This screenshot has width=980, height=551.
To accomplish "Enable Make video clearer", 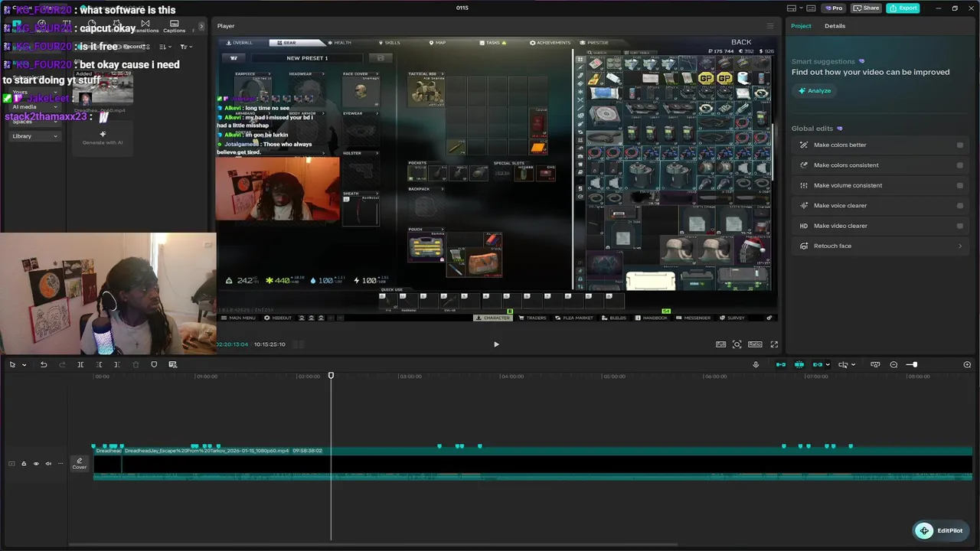I will [959, 226].
